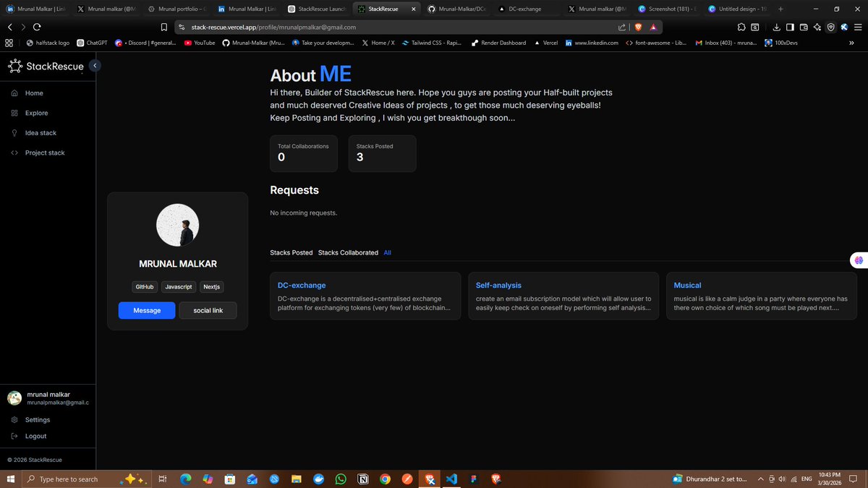Screen dimensions: 868x488
Task: Open the Idea stack page
Action: 41,133
